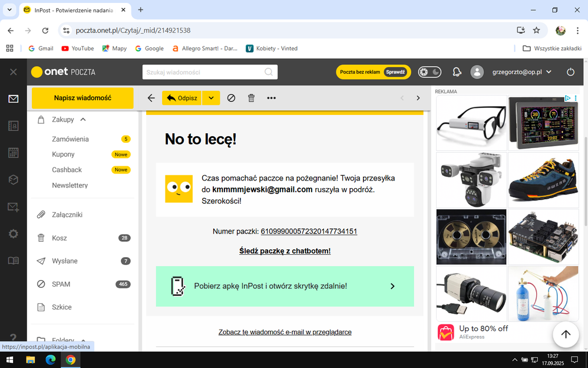The height and width of the screenshot is (368, 588).
Task: Open the calendar icon in left sidebar
Action: point(13,153)
